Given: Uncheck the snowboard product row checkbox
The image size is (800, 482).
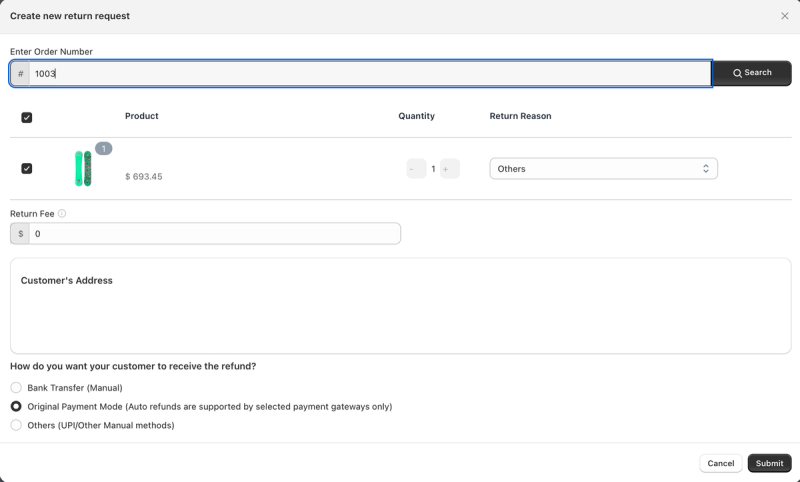Looking at the screenshot, I should (27, 168).
